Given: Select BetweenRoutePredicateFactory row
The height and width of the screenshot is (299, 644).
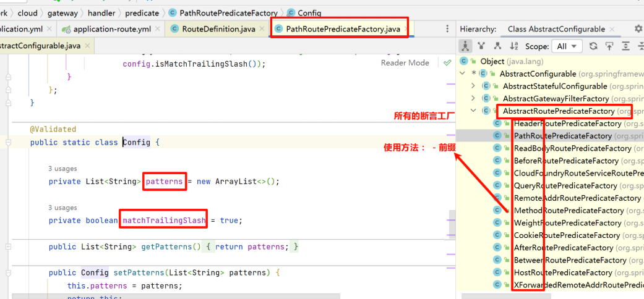Looking at the screenshot, I should [549, 259].
